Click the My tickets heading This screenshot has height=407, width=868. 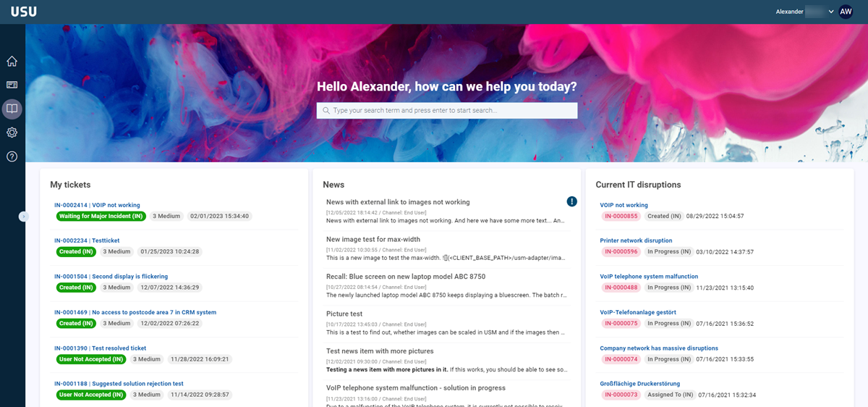pos(70,185)
